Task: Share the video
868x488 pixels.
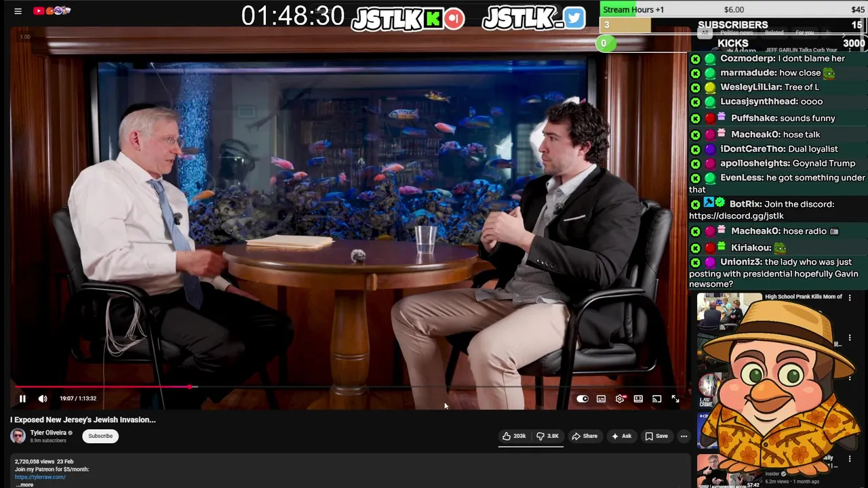Action: click(585, 436)
